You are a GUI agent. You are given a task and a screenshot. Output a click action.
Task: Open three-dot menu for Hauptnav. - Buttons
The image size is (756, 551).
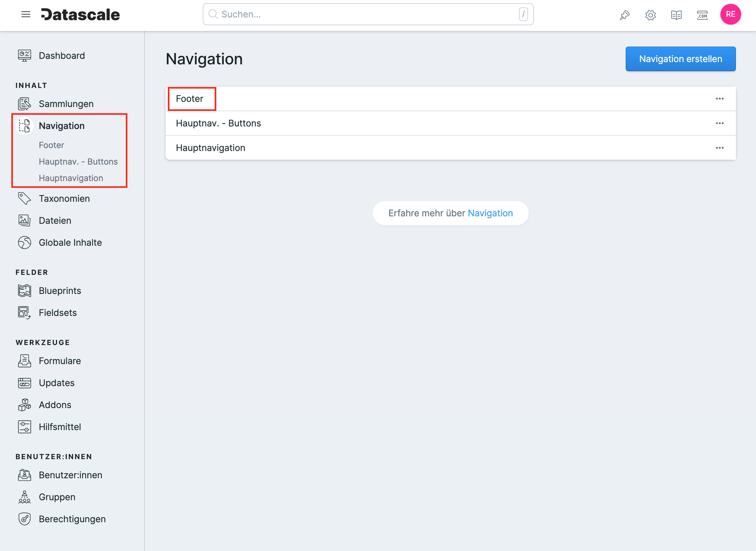[720, 123]
